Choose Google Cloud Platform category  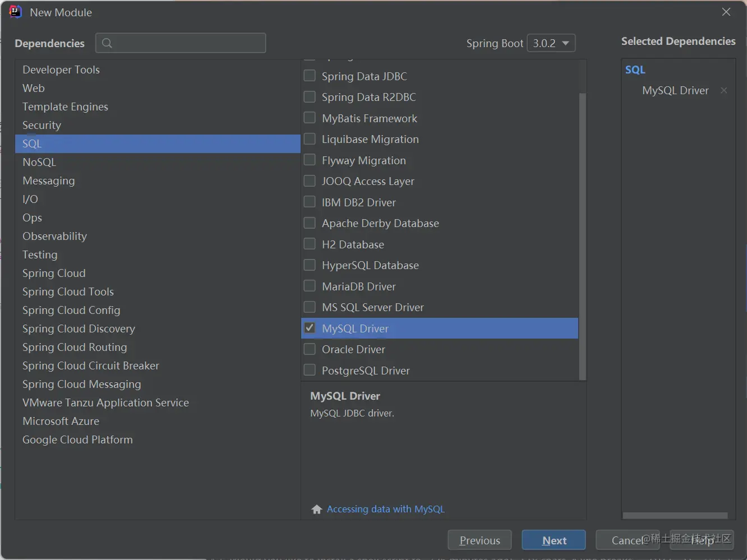tap(158, 439)
